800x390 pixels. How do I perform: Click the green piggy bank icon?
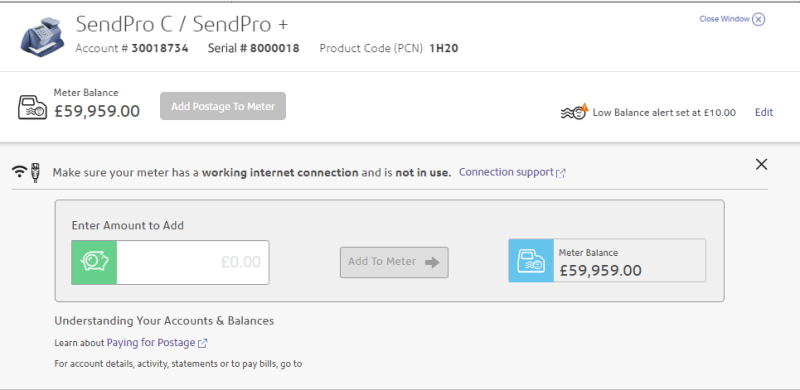(94, 262)
